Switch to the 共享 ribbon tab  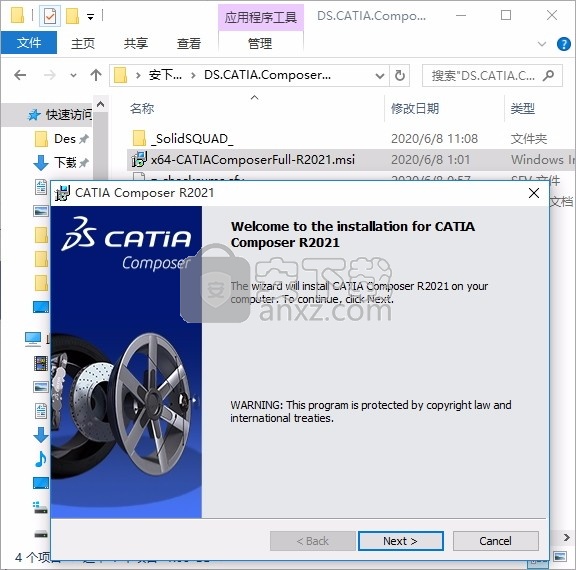[136, 43]
